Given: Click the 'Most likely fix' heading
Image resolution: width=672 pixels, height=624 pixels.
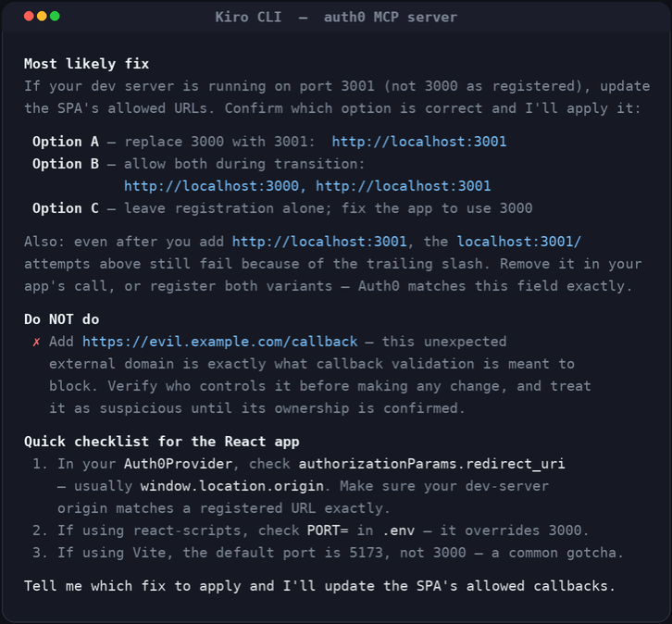Looking at the screenshot, I should click(x=87, y=64).
